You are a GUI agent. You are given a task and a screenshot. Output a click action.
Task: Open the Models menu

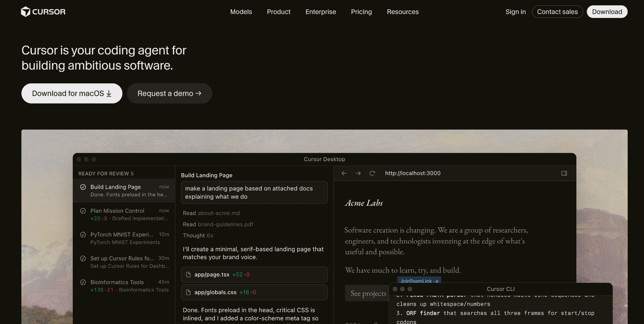point(241,12)
